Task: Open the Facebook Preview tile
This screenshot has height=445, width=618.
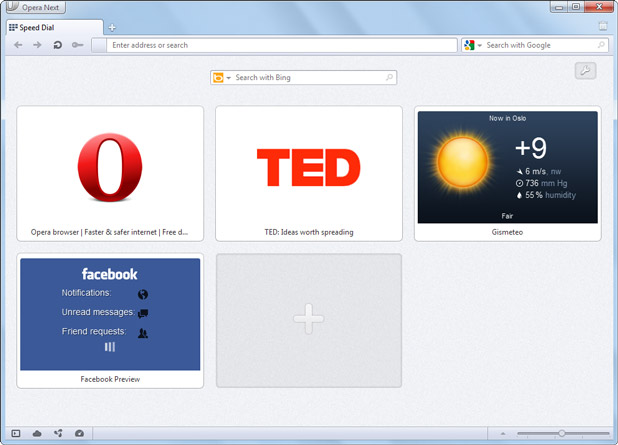Action: 110,320
